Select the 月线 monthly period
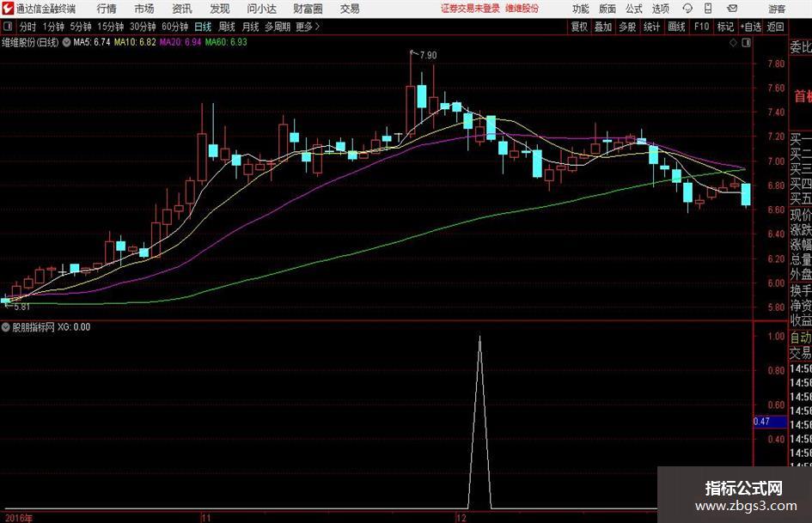812x523 pixels. pyautogui.click(x=250, y=27)
